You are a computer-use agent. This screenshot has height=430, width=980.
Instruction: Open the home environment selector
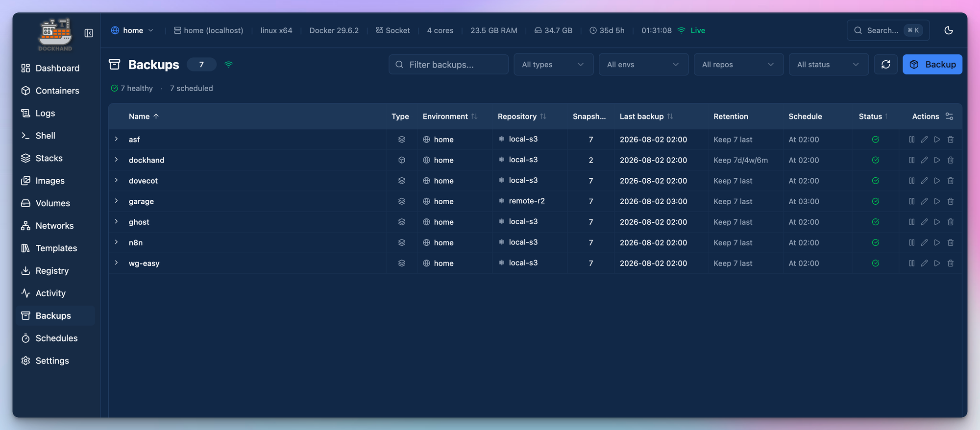(132, 30)
